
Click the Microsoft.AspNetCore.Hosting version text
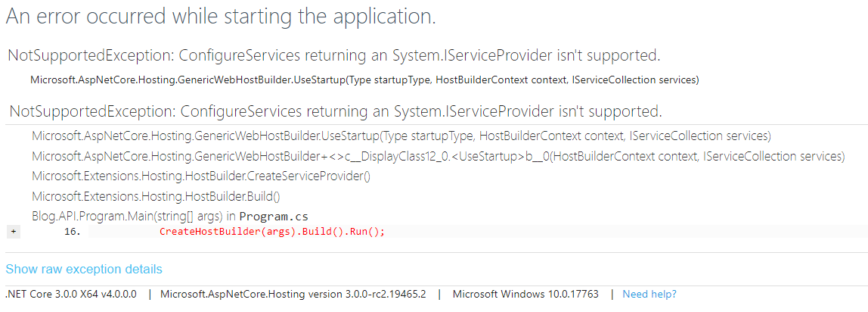coord(293,294)
